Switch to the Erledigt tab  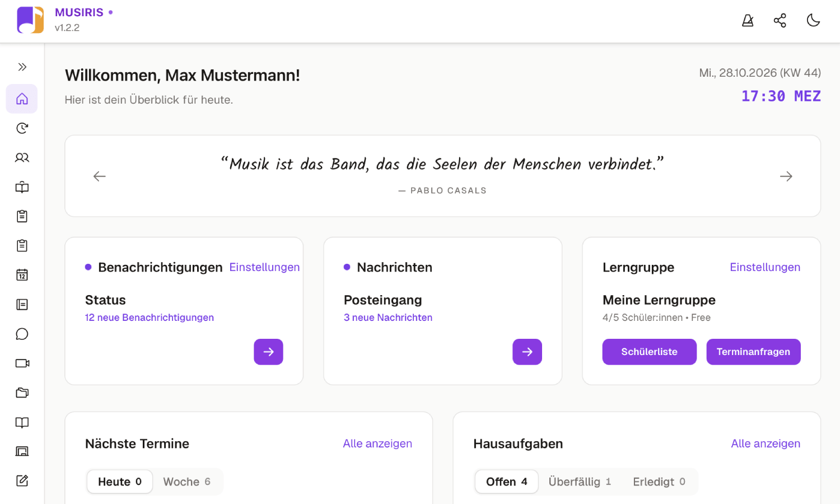[659, 482]
